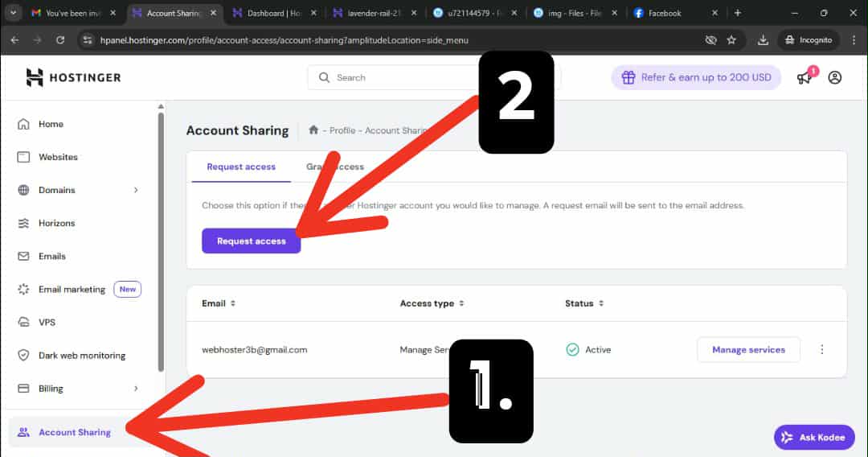
Task: Switch to the Request access tab
Action: click(241, 167)
